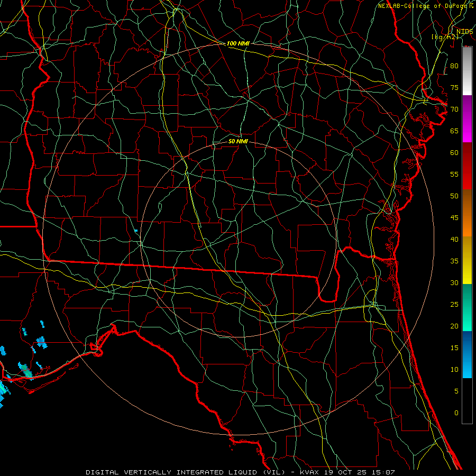Click the scale value label '30'

tap(454, 282)
